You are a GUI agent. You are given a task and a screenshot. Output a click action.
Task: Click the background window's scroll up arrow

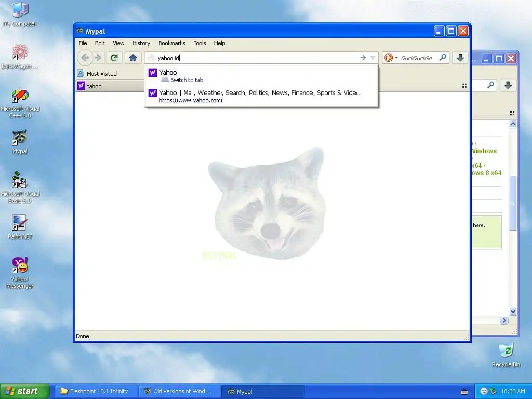tap(513, 124)
